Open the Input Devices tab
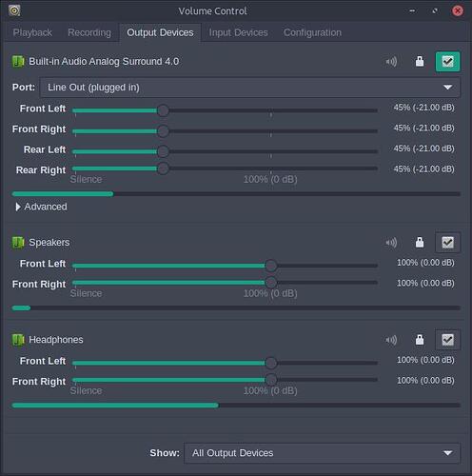Image resolution: width=472 pixels, height=476 pixels. tap(238, 32)
